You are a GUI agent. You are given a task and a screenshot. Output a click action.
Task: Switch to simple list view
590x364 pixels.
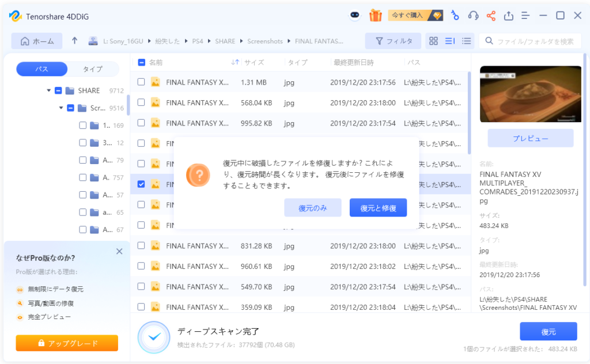[466, 41]
